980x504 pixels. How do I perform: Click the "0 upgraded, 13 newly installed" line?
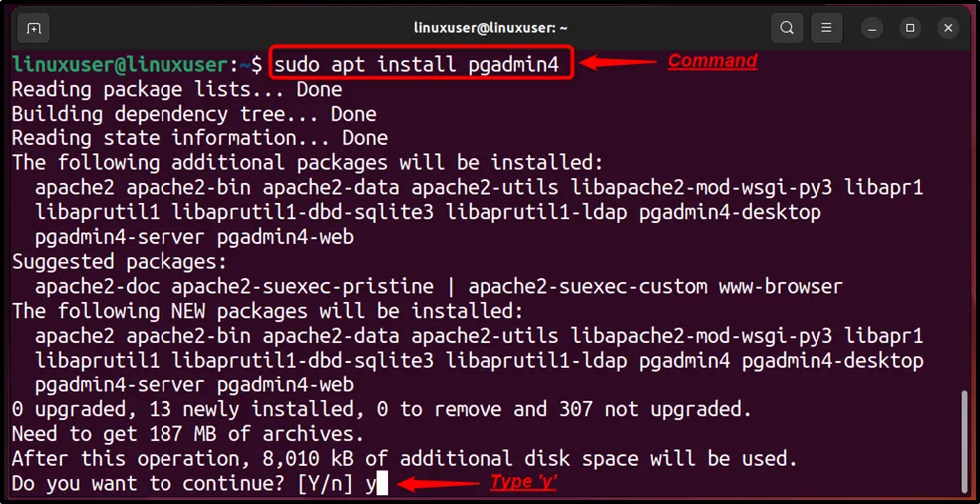click(x=381, y=409)
